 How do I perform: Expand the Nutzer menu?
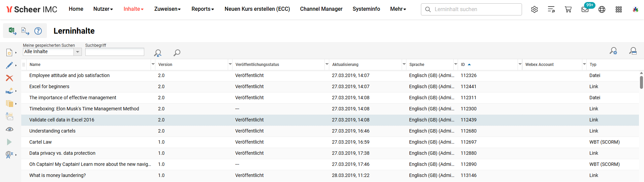[x=103, y=9]
